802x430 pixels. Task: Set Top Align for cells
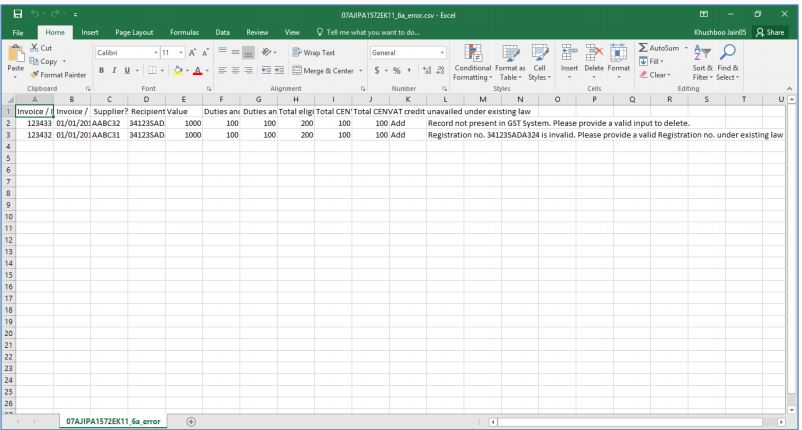(x=222, y=52)
